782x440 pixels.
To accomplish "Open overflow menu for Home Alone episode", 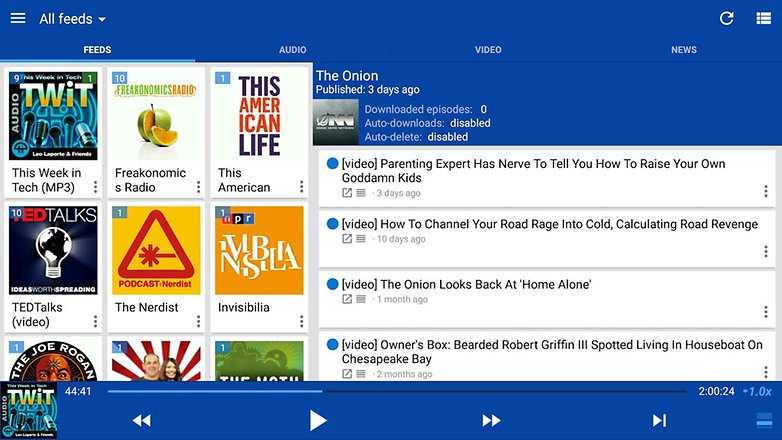I will (x=766, y=312).
